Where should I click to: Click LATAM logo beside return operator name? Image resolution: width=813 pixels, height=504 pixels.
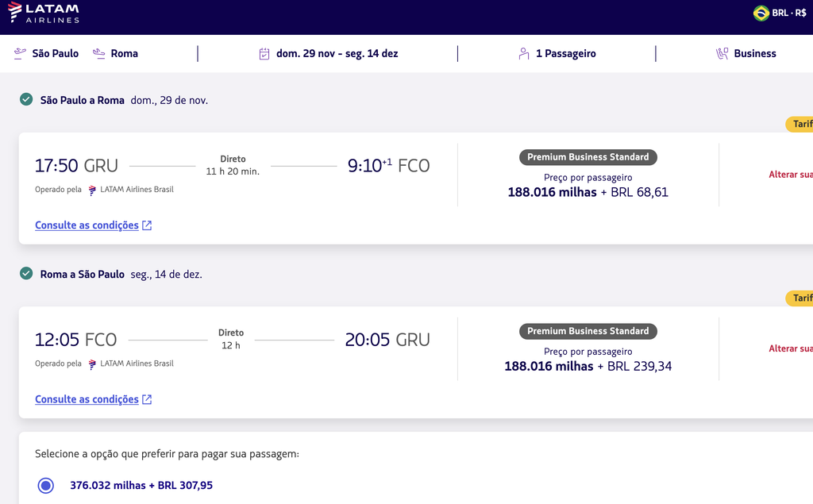(92, 364)
